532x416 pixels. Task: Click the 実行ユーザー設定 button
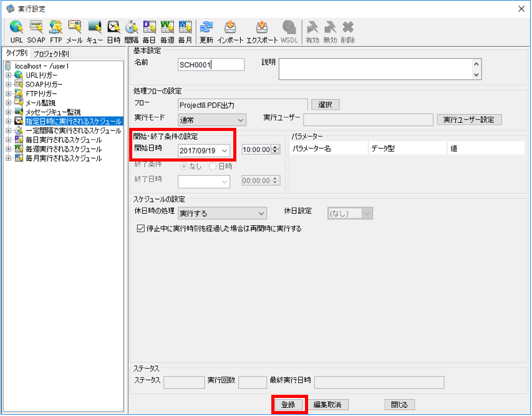point(469,120)
